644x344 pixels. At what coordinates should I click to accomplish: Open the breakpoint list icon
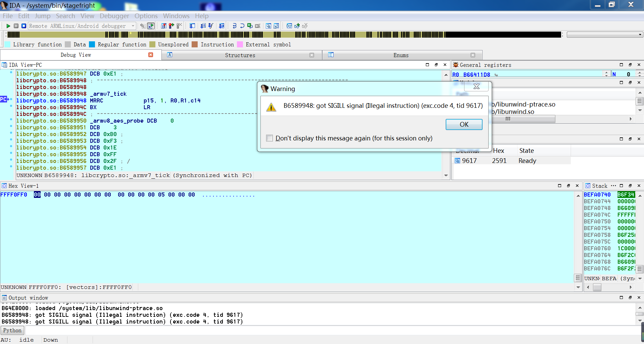164,26
